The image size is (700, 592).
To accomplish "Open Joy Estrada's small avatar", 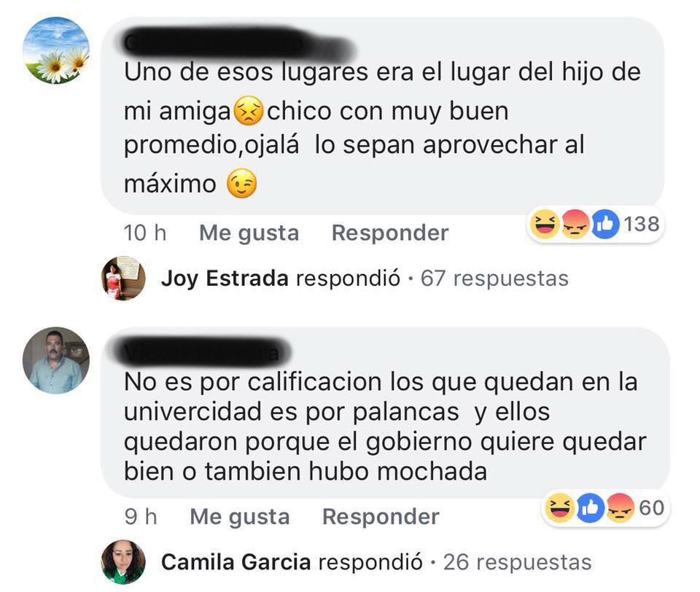I will pos(123,279).
